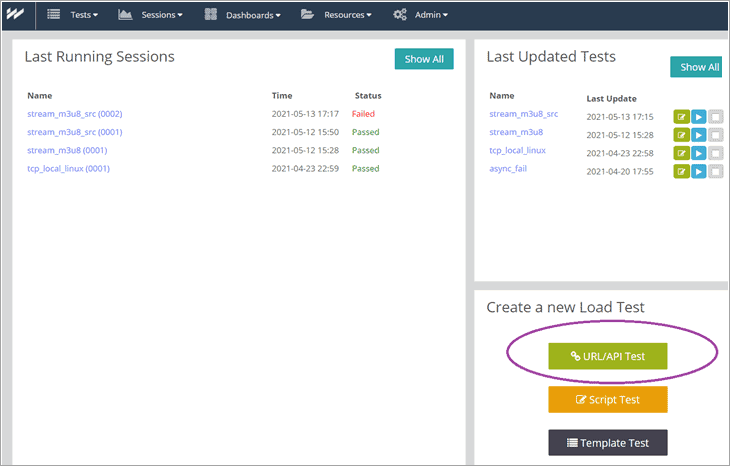This screenshot has height=466, width=730.
Task: Expand the Sessions dropdown menu
Action: coord(150,15)
